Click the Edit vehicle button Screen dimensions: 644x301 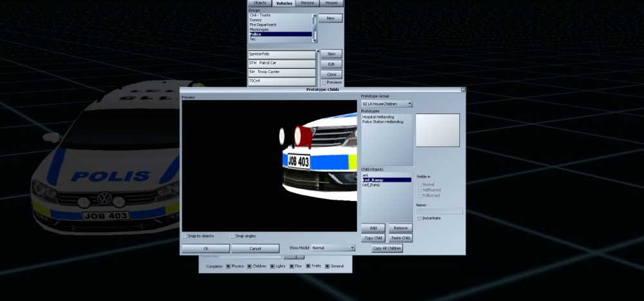pyautogui.click(x=331, y=64)
